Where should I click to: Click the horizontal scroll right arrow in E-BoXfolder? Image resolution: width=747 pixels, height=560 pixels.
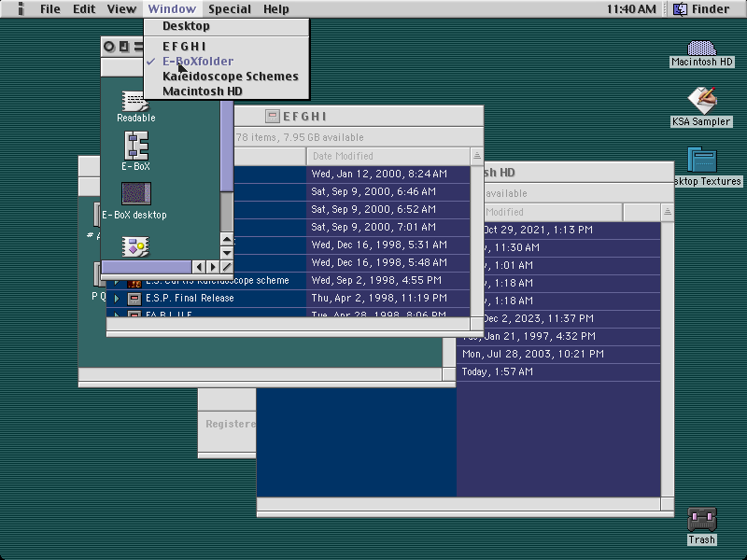pos(213,267)
